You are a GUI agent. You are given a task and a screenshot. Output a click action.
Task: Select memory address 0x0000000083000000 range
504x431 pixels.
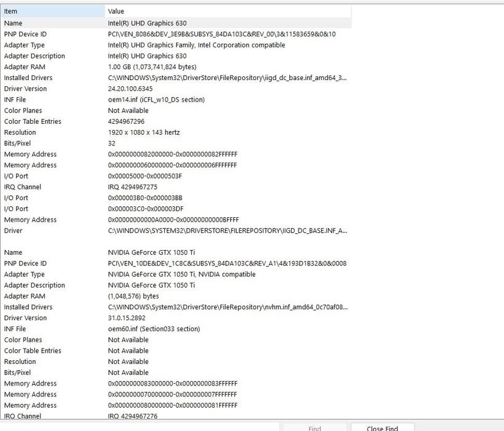172,384
